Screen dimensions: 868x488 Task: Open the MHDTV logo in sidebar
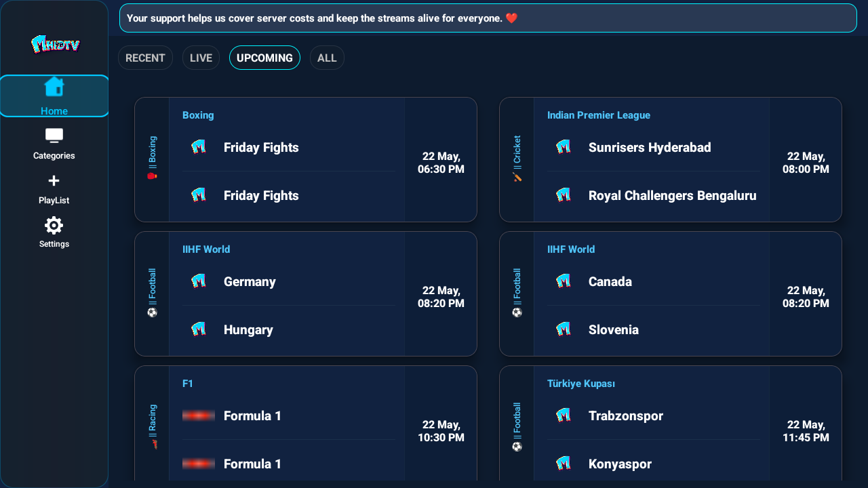55,45
